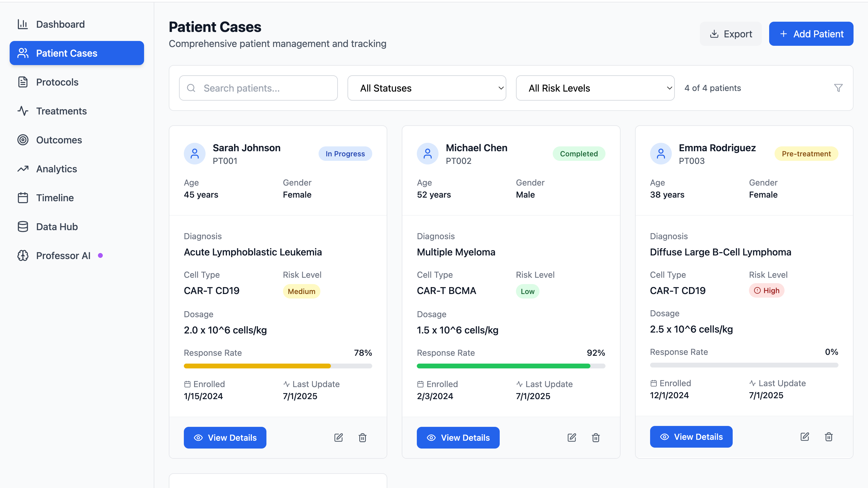Viewport: 868px width, 488px height.
Task: Navigate to Treatments section
Action: point(61,111)
